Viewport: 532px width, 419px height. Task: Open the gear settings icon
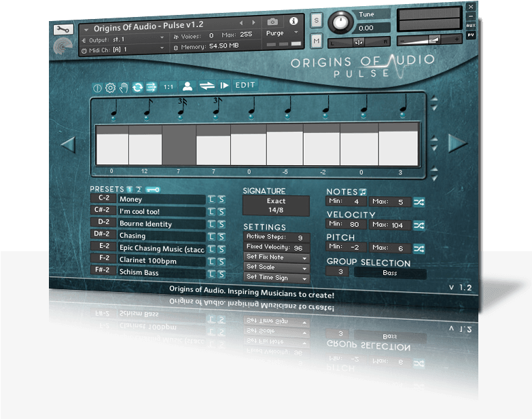pos(110,88)
